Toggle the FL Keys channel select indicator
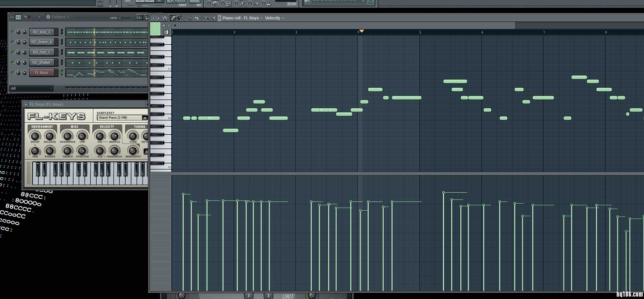The width and height of the screenshot is (644, 299). pyautogui.click(x=62, y=73)
